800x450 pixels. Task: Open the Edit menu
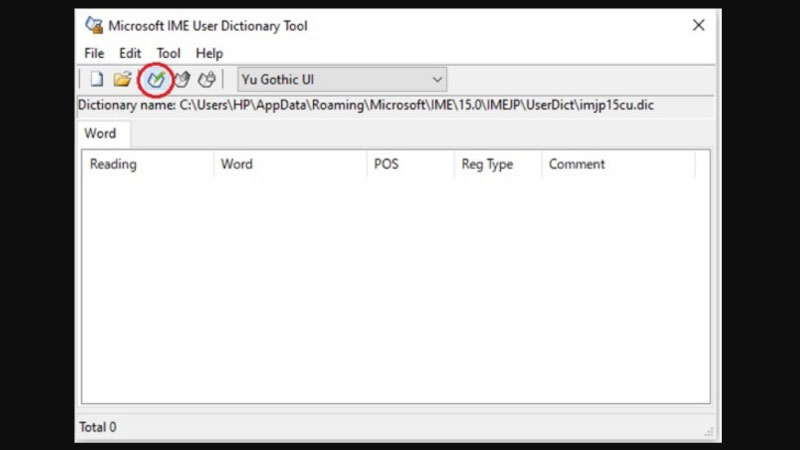(x=130, y=53)
